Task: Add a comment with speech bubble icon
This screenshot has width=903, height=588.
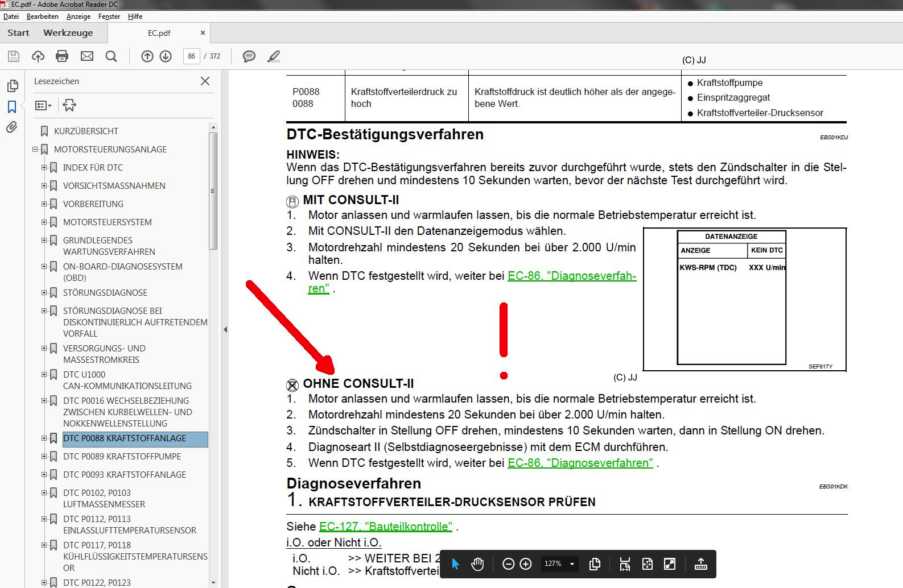Action: 249,56
